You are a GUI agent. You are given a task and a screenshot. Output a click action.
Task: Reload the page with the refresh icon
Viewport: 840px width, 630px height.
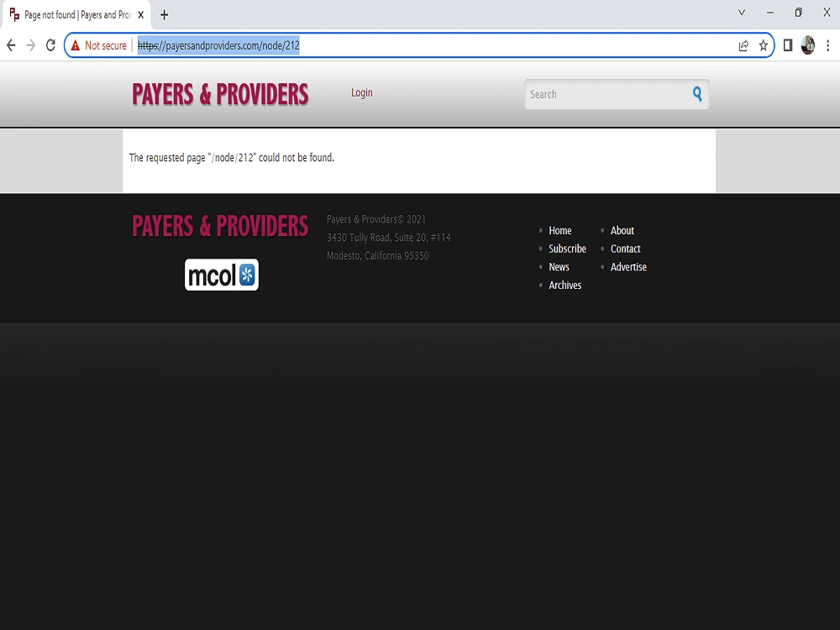tap(51, 45)
